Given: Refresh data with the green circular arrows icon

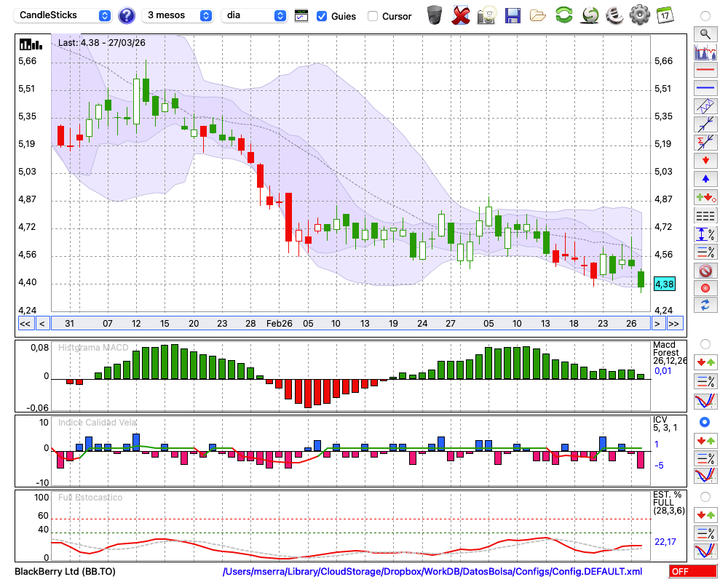Looking at the screenshot, I should tap(564, 15).
